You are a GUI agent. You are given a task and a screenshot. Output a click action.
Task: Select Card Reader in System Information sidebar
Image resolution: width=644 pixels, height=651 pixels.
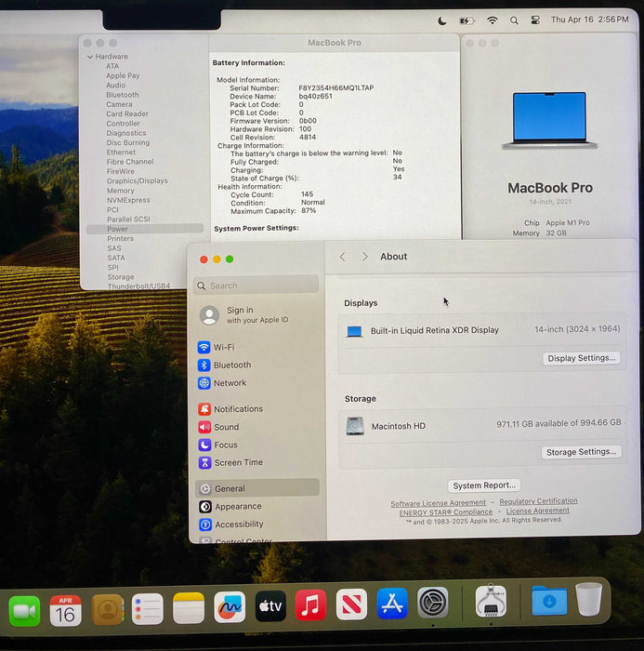coord(127,114)
